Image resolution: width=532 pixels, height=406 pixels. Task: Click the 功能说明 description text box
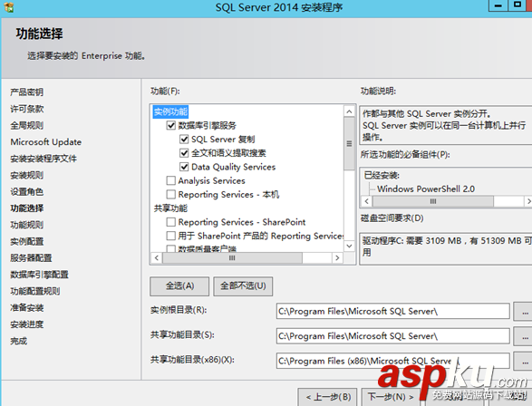(x=446, y=125)
